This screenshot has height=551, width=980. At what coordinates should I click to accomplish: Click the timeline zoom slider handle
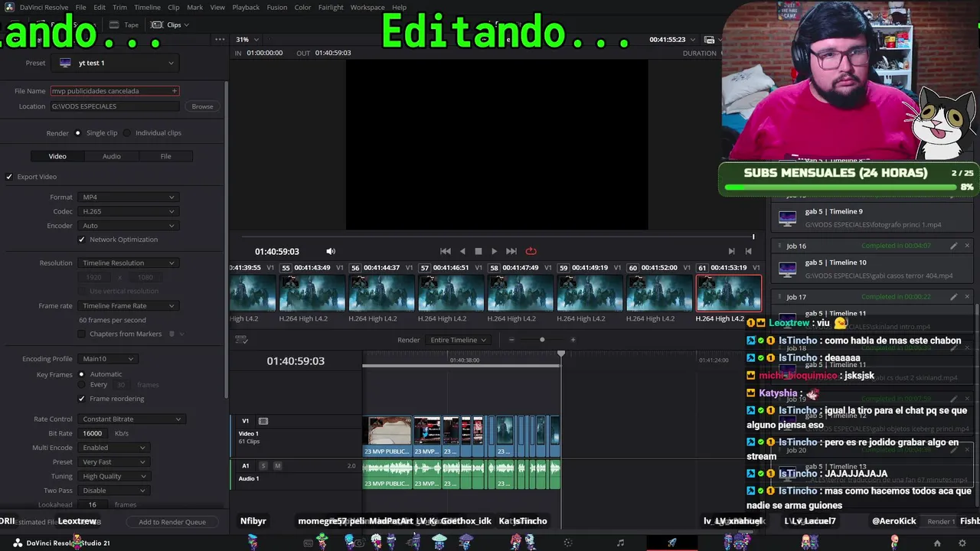point(542,340)
